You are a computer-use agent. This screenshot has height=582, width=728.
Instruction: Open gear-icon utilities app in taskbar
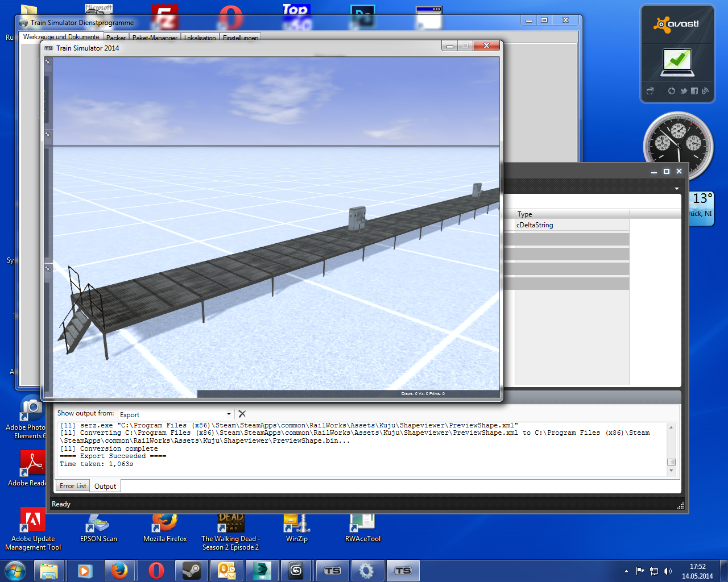tap(367, 571)
